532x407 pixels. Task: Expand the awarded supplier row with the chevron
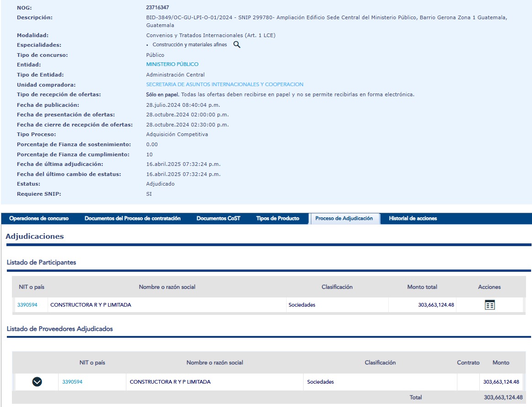point(37,381)
